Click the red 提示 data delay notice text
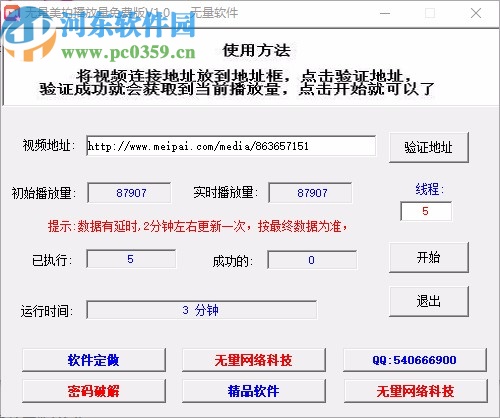Image resolution: width=500 pixels, height=418 pixels. click(198, 227)
